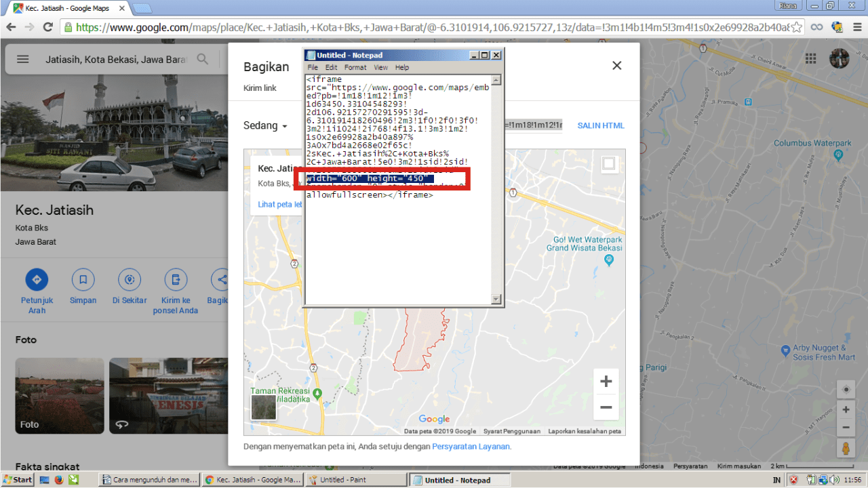Launch Firefox from quick launch

[x=59, y=480]
